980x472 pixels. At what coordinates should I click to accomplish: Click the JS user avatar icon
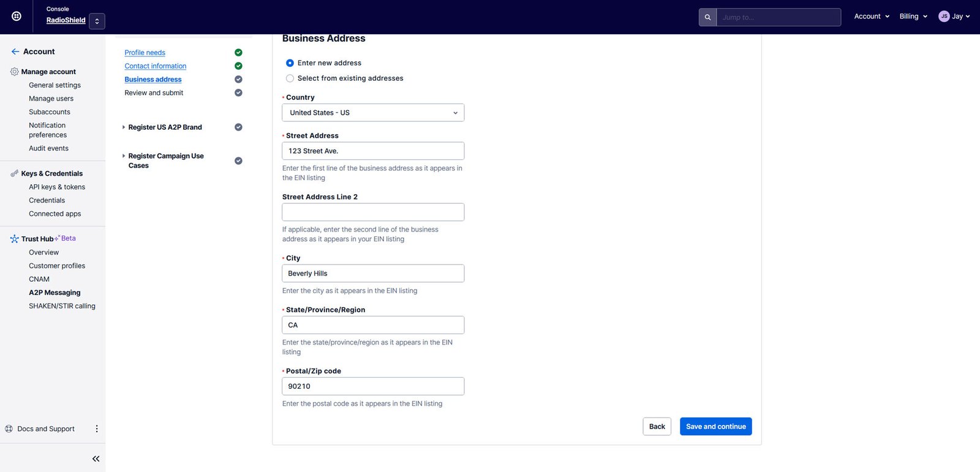(x=944, y=17)
